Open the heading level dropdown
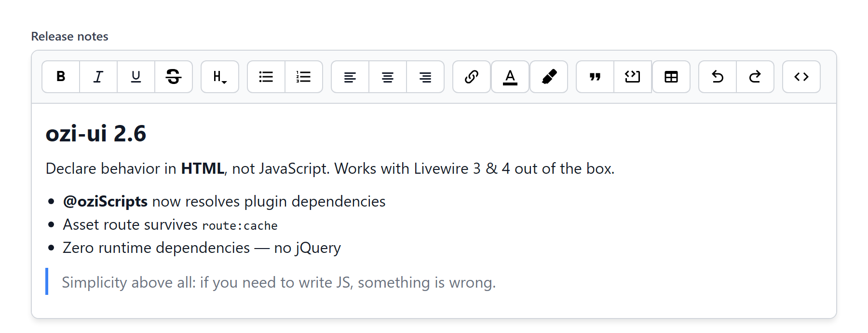 [x=220, y=77]
